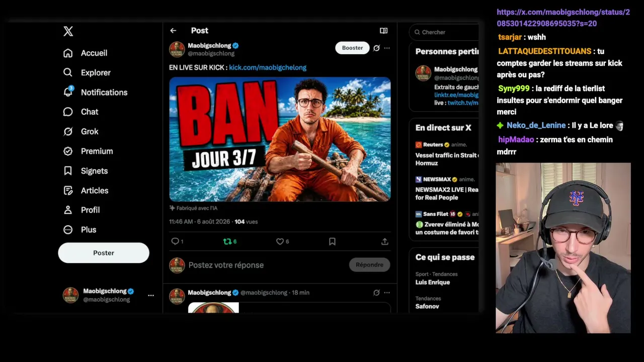644x362 pixels.
Task: Open Notifications from the sidebar
Action: (x=96, y=92)
